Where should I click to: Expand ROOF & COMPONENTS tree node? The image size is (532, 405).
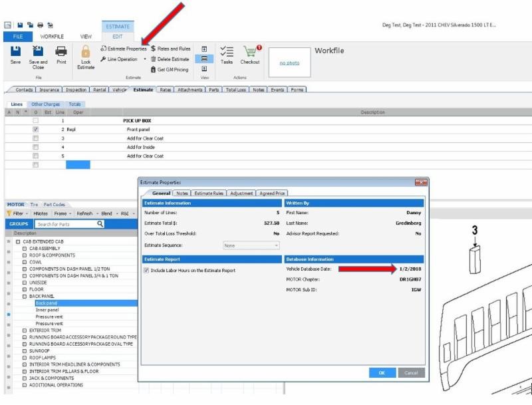coord(25,255)
